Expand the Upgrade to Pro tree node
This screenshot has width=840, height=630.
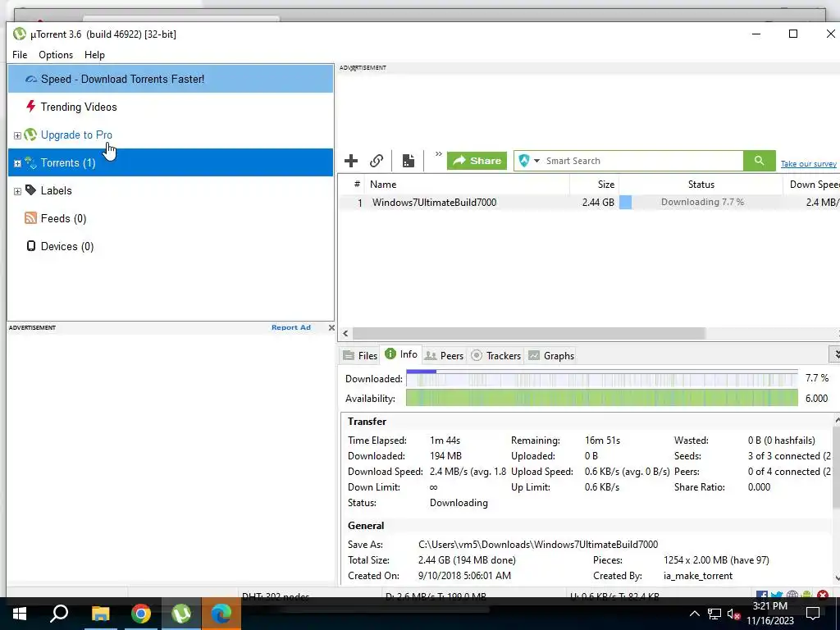click(17, 135)
